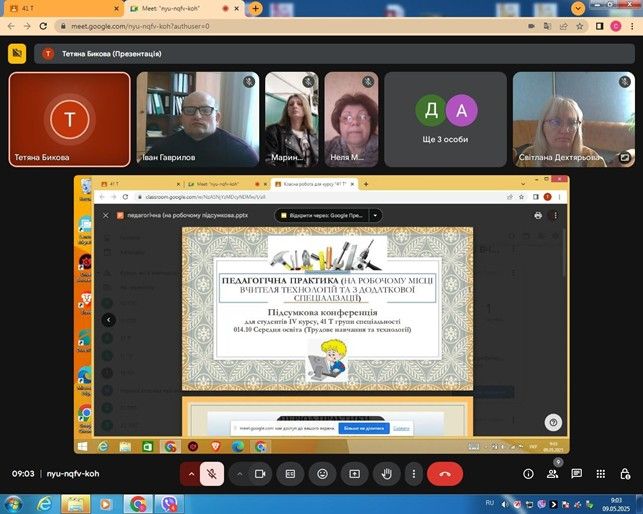Click the present screen icon

click(x=353, y=473)
